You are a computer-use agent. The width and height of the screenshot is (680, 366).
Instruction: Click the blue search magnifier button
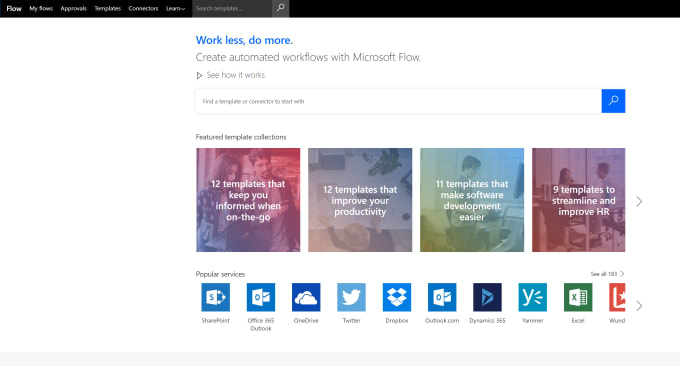pyautogui.click(x=613, y=101)
